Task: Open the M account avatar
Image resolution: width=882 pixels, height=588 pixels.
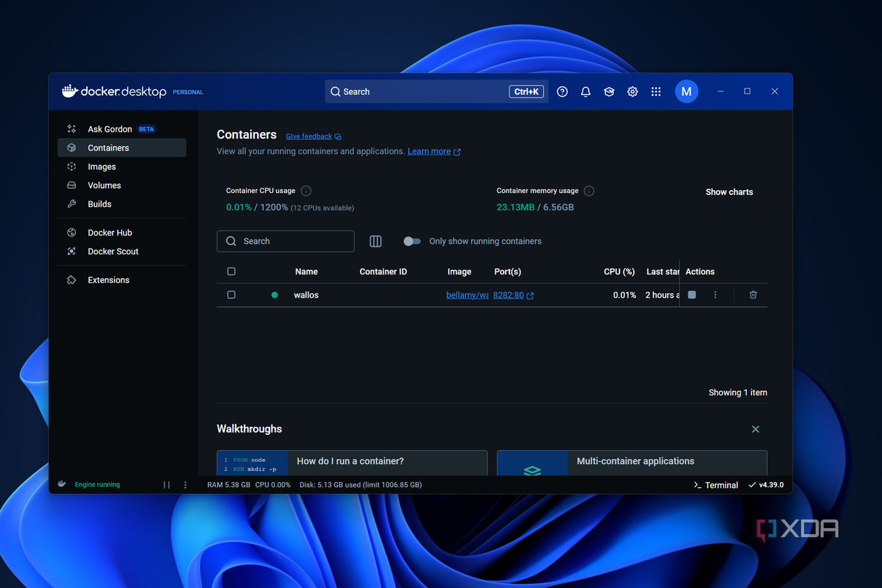Action: [x=686, y=91]
